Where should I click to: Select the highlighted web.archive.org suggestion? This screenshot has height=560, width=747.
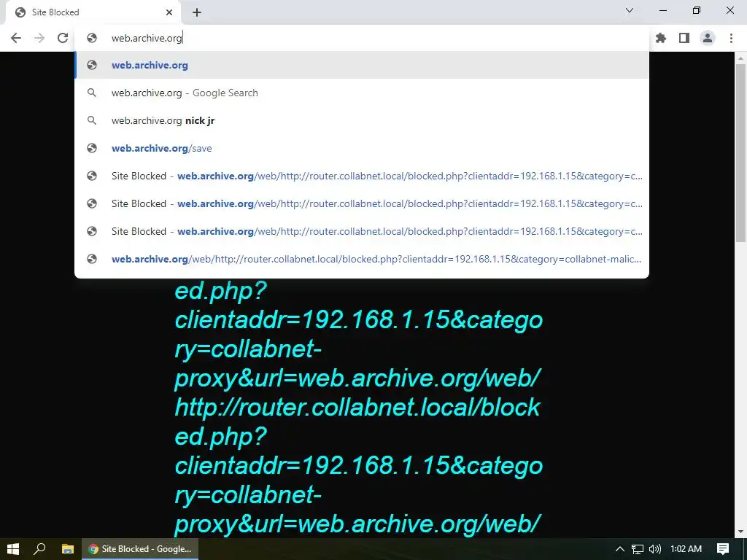pyautogui.click(x=362, y=65)
